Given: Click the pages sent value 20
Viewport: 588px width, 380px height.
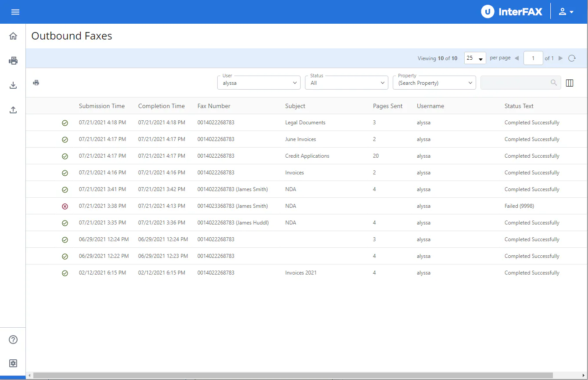Looking at the screenshot, I should (376, 156).
